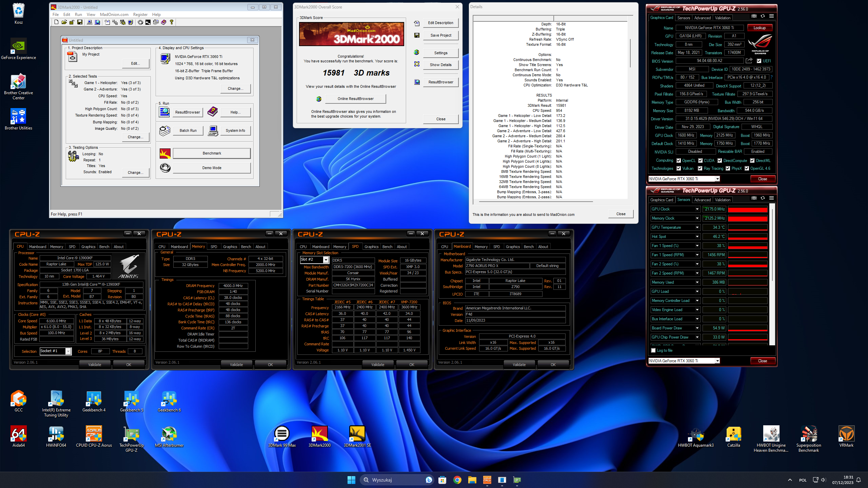Open Register menu in 3DMark2000
868x488 pixels.
click(140, 15)
